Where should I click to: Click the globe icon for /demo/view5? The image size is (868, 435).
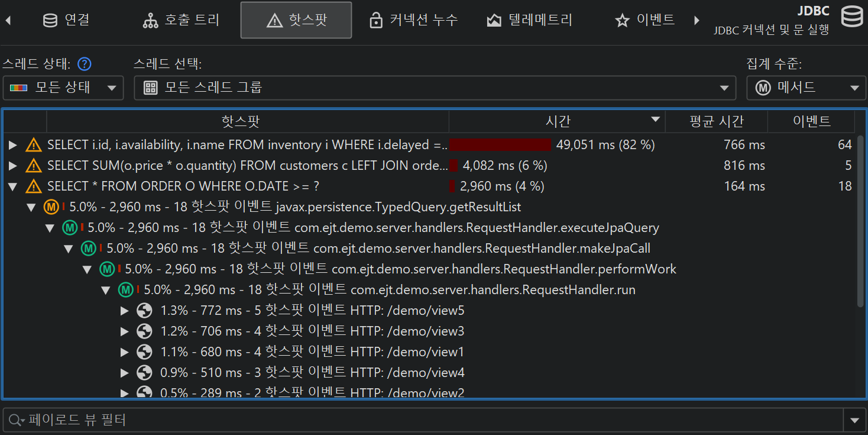click(144, 311)
